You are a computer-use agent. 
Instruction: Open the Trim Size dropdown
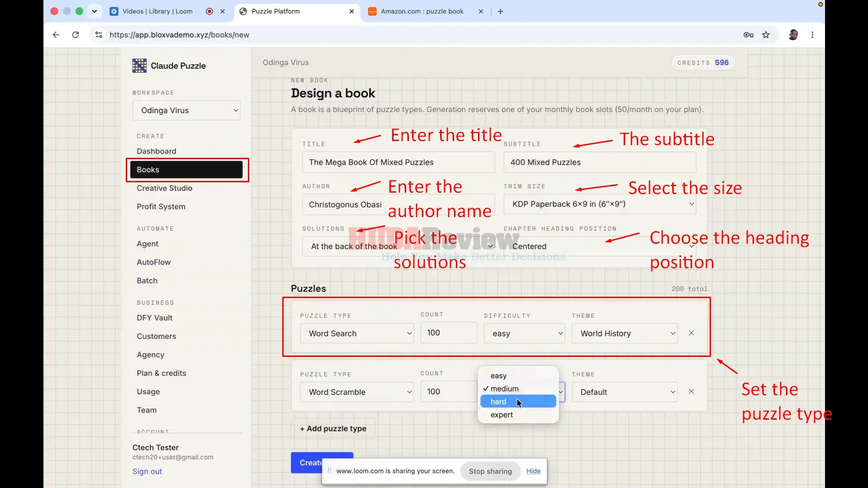pyautogui.click(x=600, y=204)
